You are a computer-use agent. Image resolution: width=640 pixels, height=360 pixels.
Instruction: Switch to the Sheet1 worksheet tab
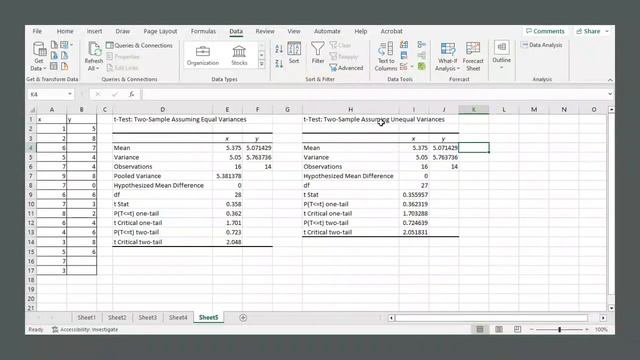click(x=87, y=318)
